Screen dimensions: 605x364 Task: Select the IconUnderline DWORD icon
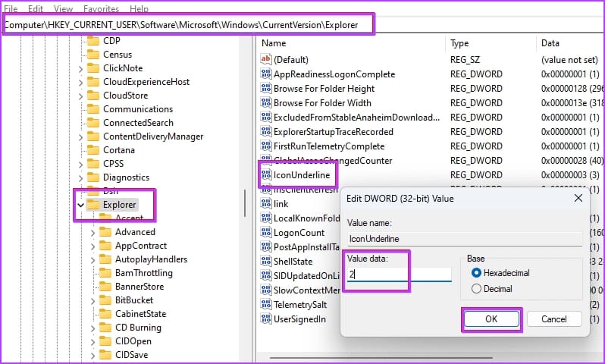(x=266, y=175)
